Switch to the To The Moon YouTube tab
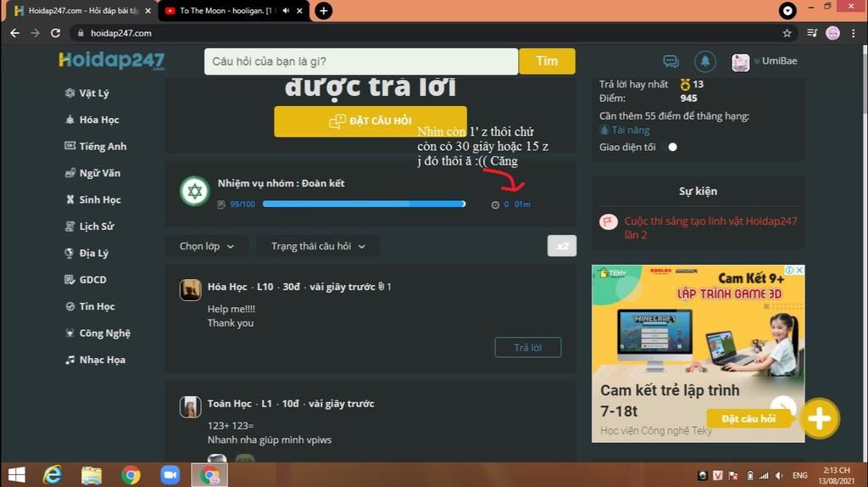Viewport: 868px width, 487px height. [x=227, y=10]
